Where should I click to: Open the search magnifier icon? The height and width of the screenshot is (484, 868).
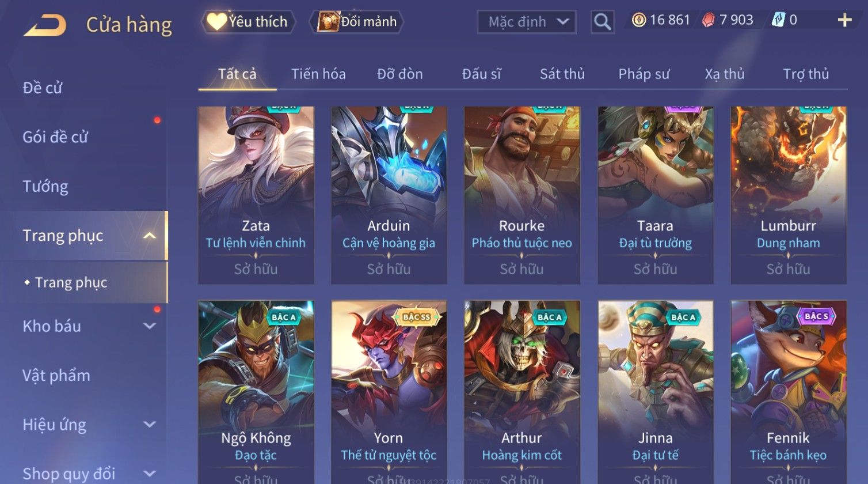pos(602,22)
